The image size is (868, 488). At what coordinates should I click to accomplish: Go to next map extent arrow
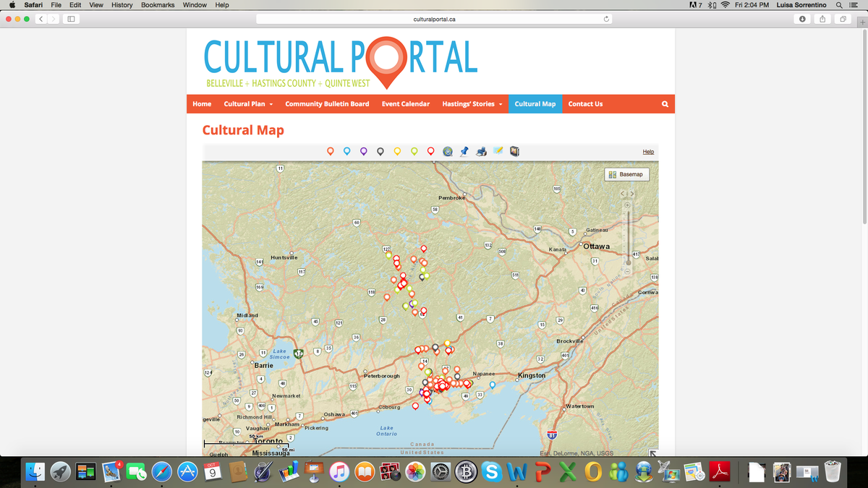coord(631,194)
